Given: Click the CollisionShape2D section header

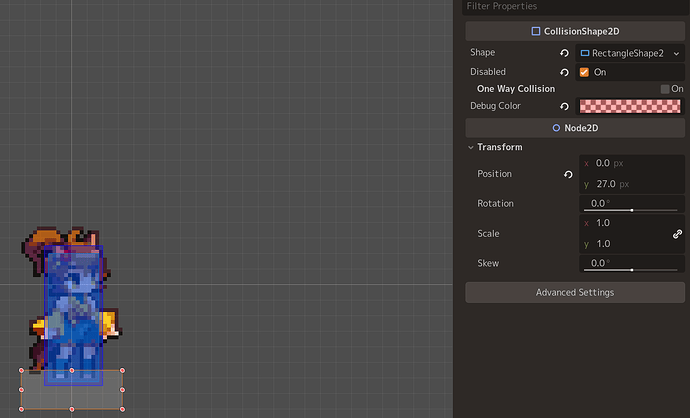Looking at the screenshot, I should 575,31.
